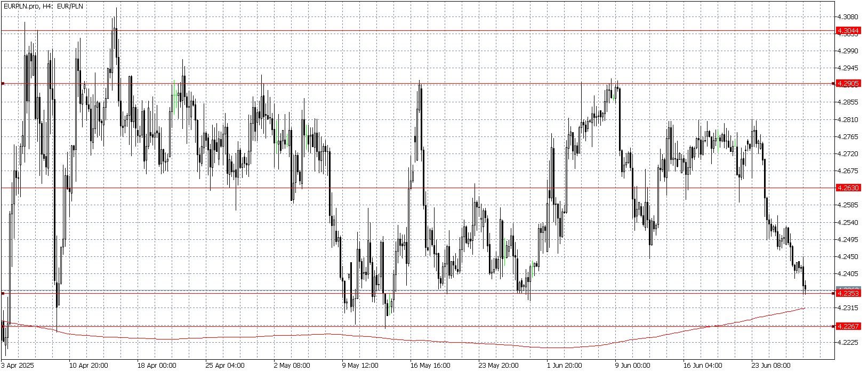
Task: Click the 3 Apr 2025 date label
Action: [x=18, y=366]
